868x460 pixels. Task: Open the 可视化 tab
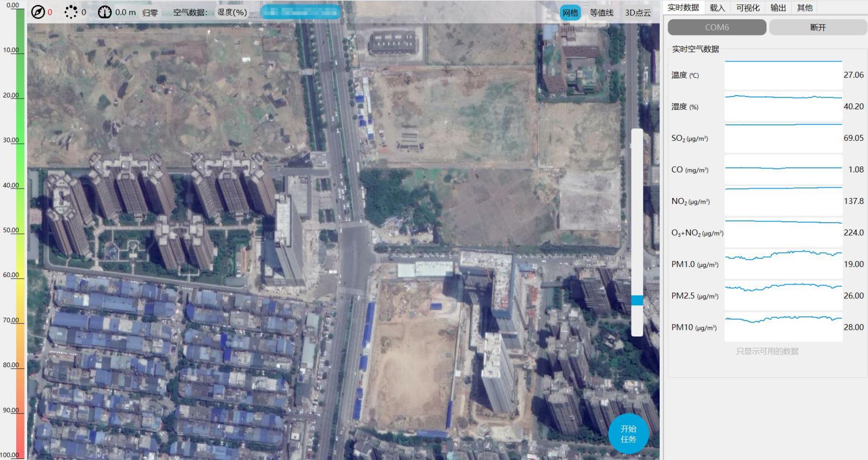click(x=748, y=7)
